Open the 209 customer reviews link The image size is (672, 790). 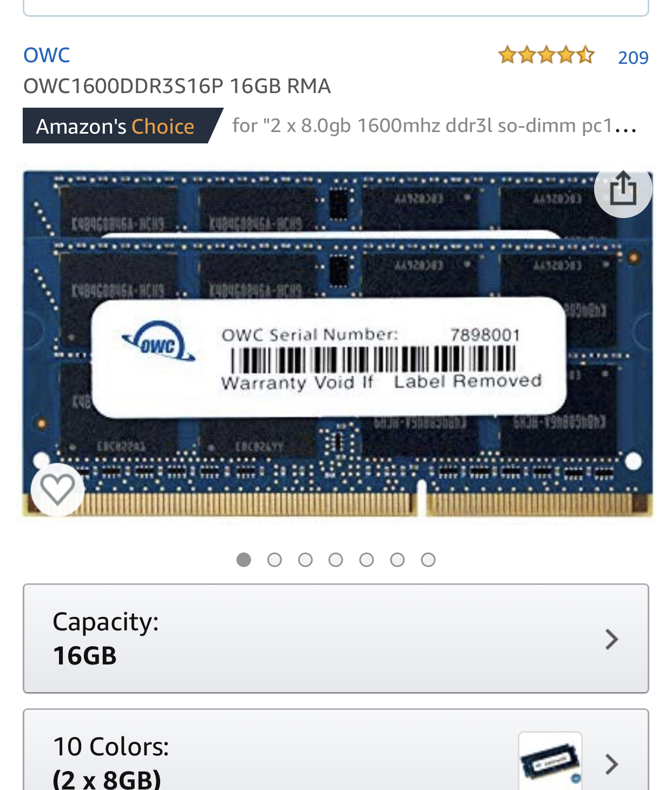[x=633, y=57]
